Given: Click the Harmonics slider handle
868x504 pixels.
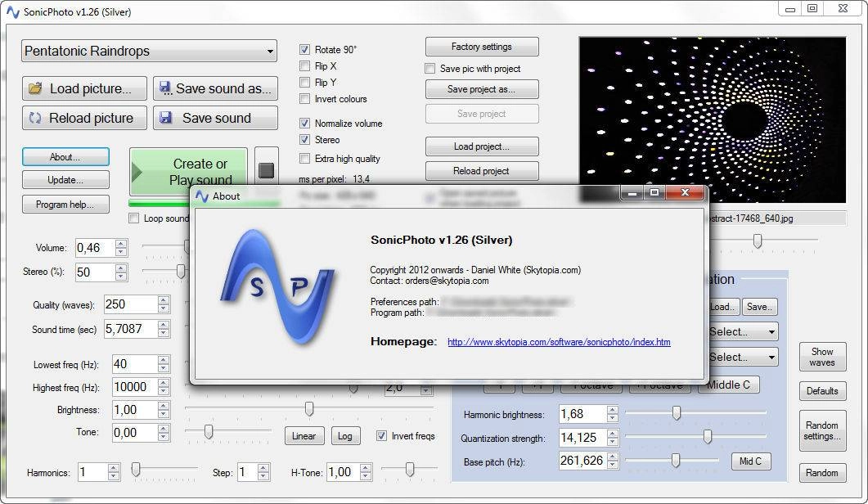Looking at the screenshot, I should (x=136, y=470).
